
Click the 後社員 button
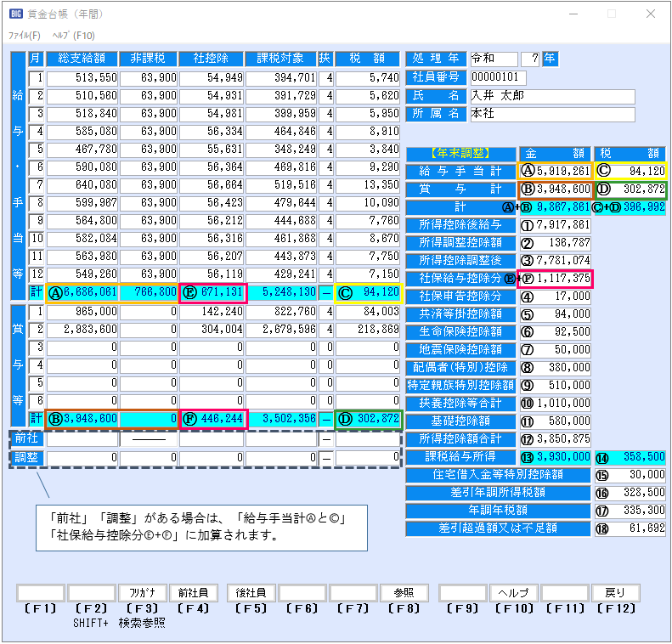point(251,593)
